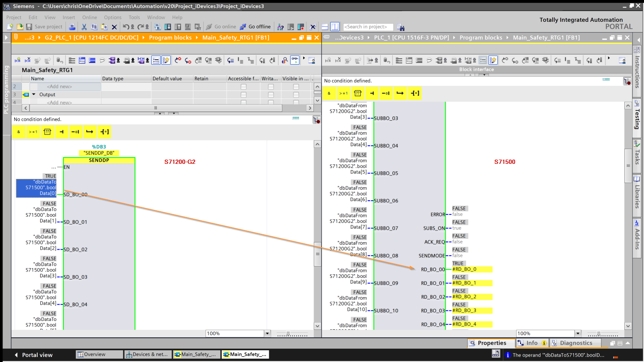Switch to the Properties inspector tab
The image size is (644, 362).
(491, 343)
